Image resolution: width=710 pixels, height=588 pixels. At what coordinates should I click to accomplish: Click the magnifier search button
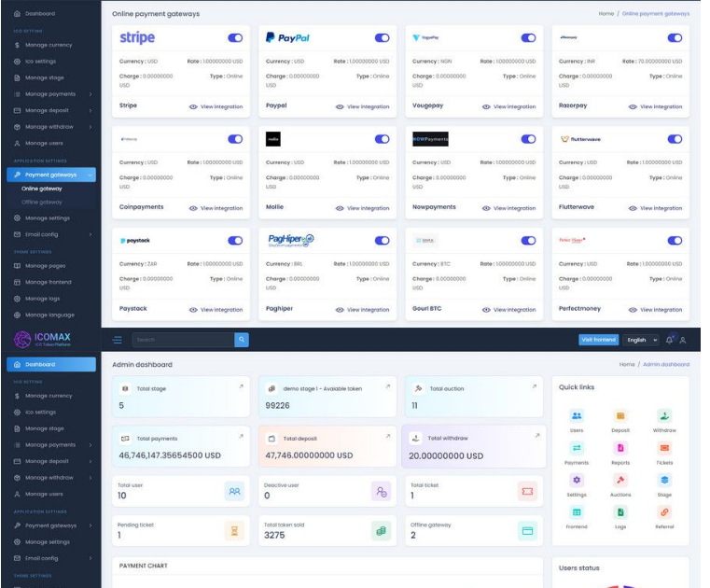coord(242,341)
